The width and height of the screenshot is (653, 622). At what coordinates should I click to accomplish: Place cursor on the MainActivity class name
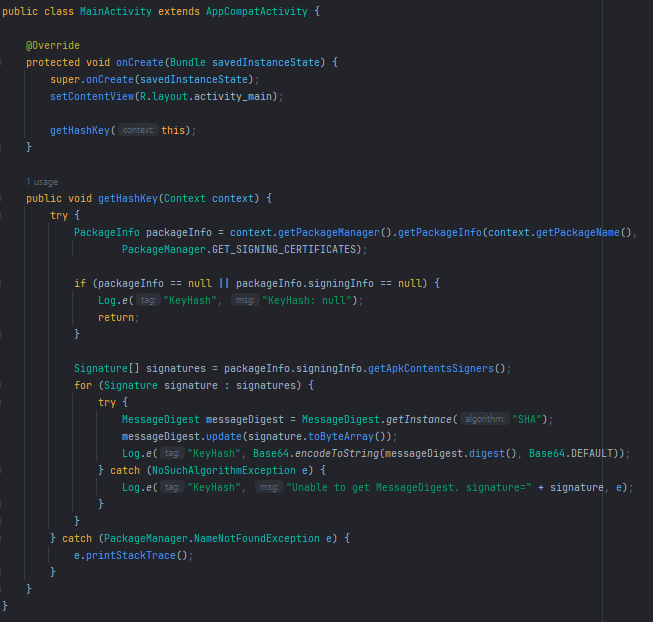pyautogui.click(x=116, y=11)
